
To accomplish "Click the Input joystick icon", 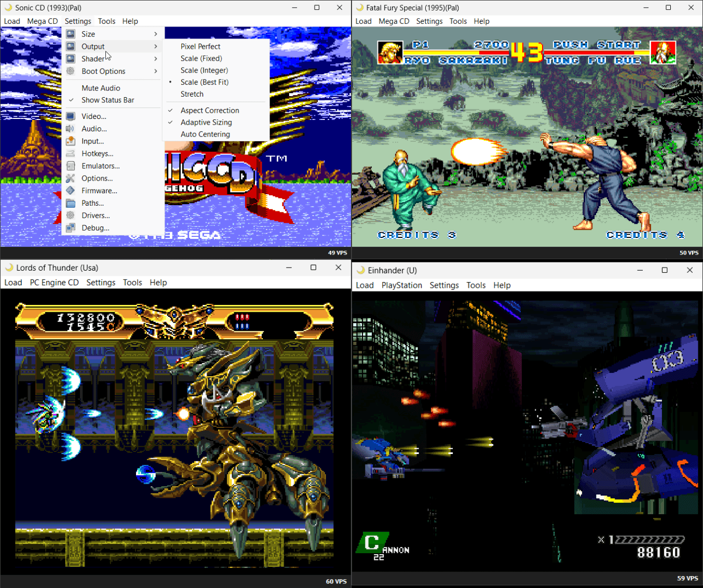I will point(71,141).
